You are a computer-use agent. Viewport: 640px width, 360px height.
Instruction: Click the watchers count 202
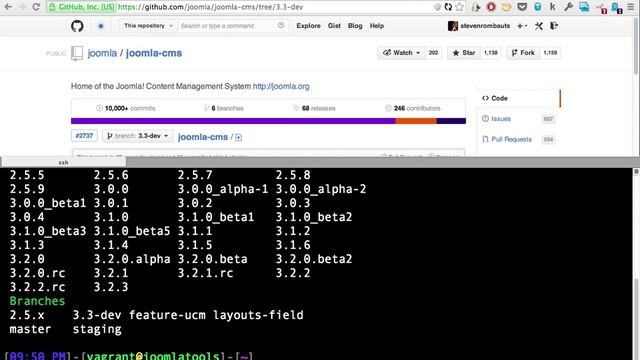tap(433, 53)
